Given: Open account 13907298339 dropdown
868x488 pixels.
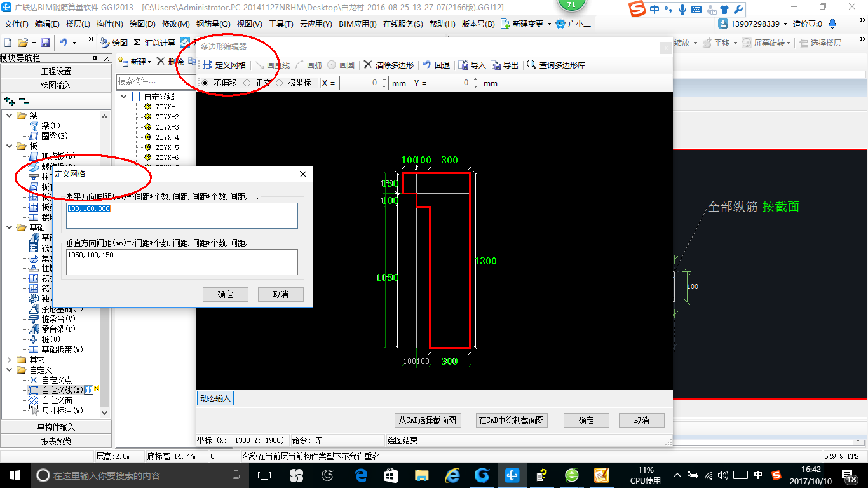Looking at the screenshot, I should [785, 24].
